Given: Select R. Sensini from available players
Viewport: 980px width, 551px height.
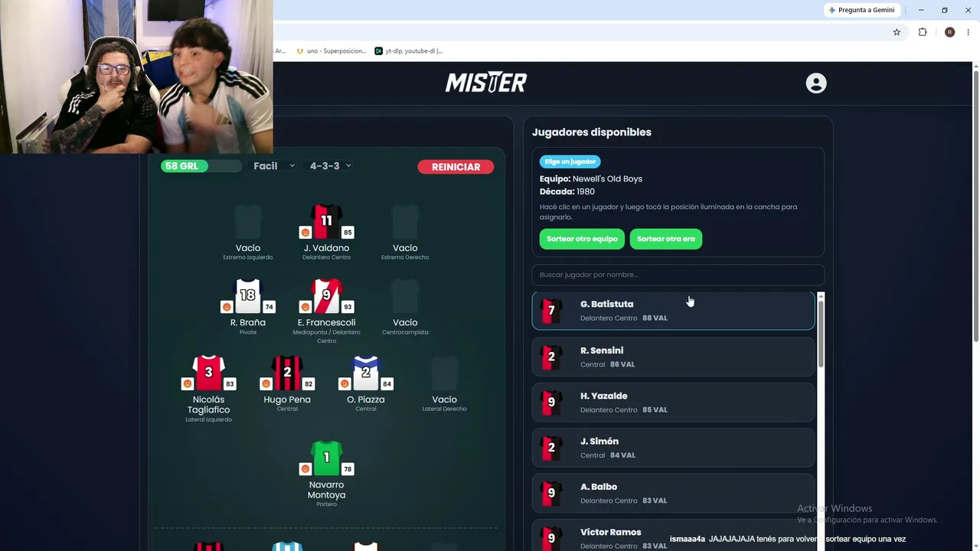Looking at the screenshot, I should (673, 357).
